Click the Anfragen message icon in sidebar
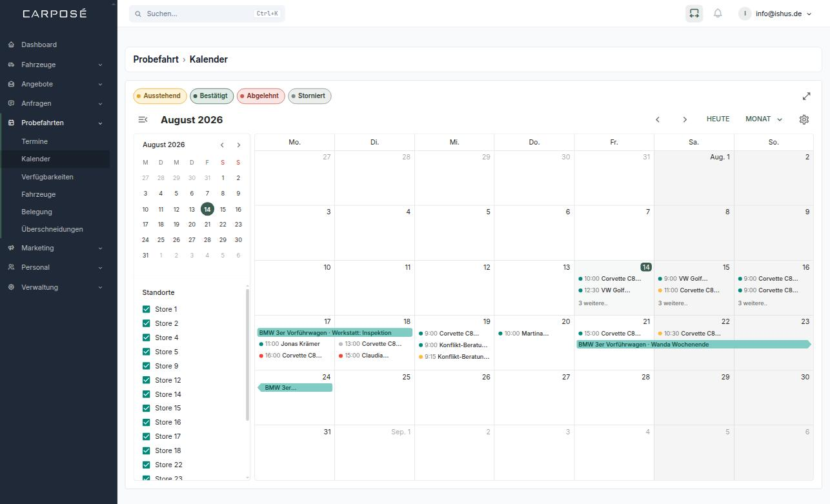 coord(11,103)
